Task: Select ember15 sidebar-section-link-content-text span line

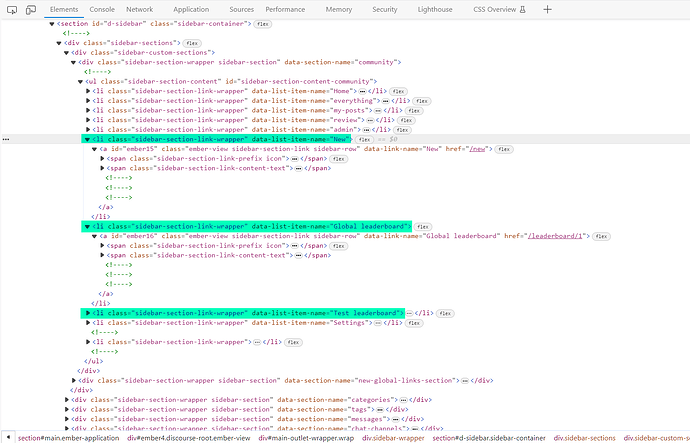Action: 219,168
